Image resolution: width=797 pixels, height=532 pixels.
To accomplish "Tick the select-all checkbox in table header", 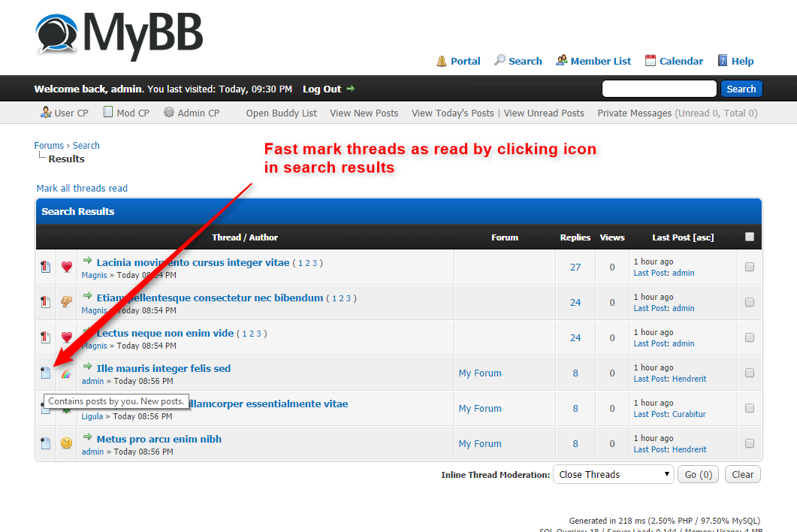I will (749, 237).
